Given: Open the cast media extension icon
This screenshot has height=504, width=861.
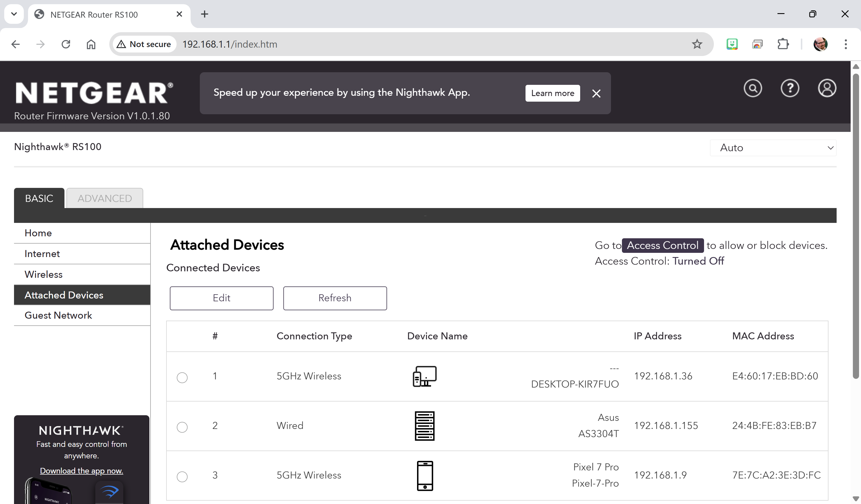Looking at the screenshot, I should (x=757, y=44).
